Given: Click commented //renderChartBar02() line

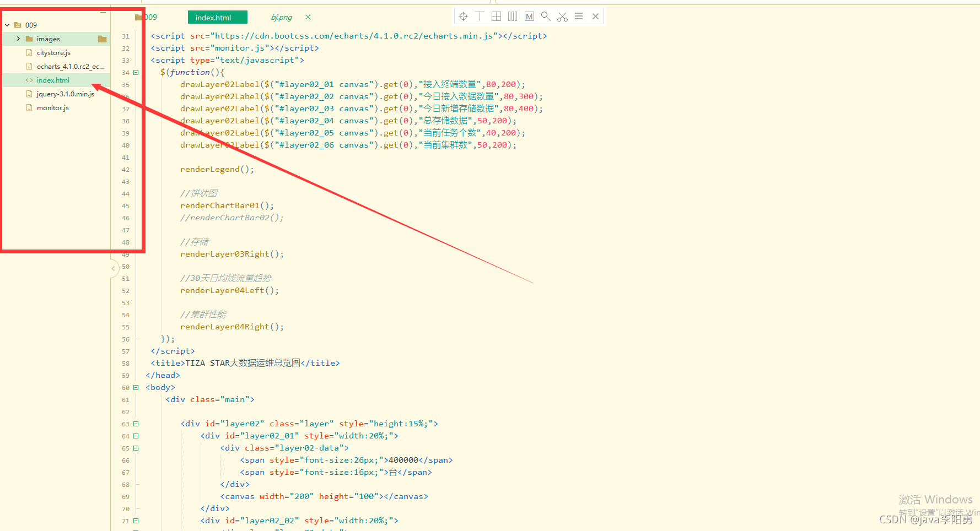Looking at the screenshot, I should 232,218.
